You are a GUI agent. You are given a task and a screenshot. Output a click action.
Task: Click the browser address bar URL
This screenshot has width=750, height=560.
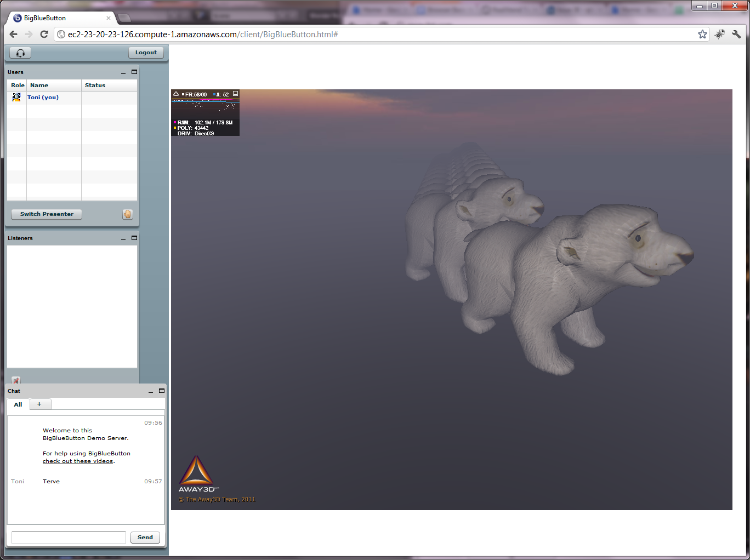point(203,35)
